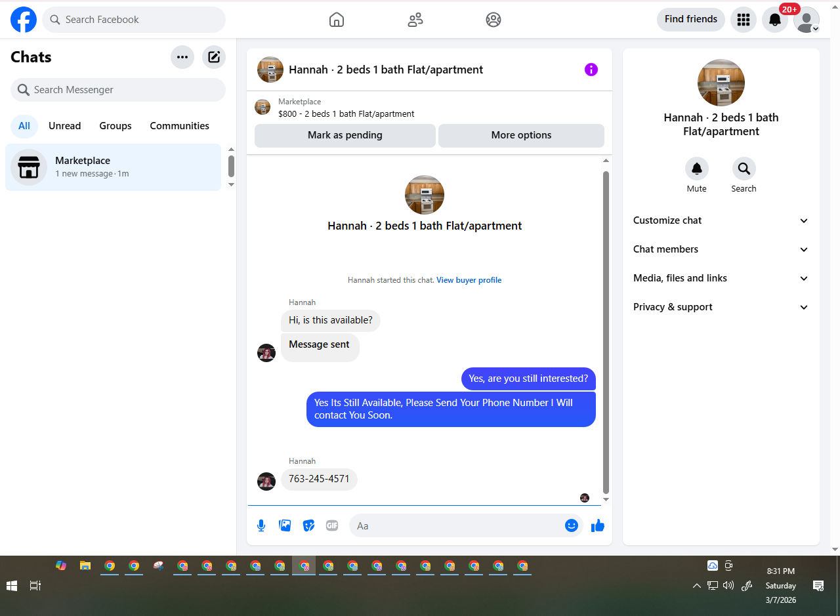Open the View buyer profile link
Viewport: 840px width, 616px height.
tap(469, 280)
